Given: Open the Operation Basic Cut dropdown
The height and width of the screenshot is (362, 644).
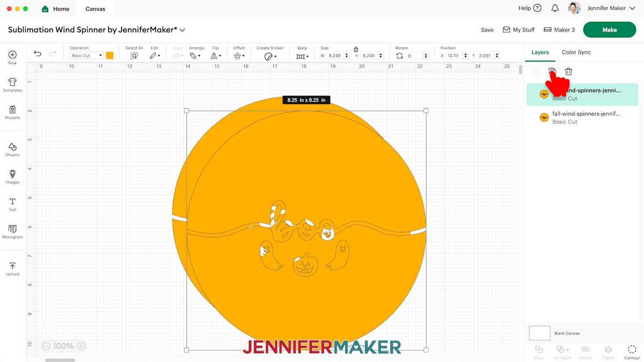Looking at the screenshot, I should (86, 56).
